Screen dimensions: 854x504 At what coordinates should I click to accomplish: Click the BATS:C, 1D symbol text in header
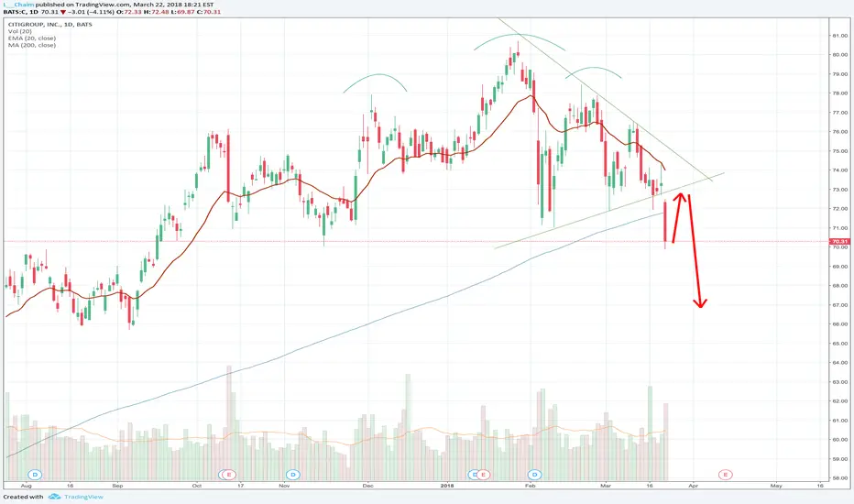(x=21, y=11)
